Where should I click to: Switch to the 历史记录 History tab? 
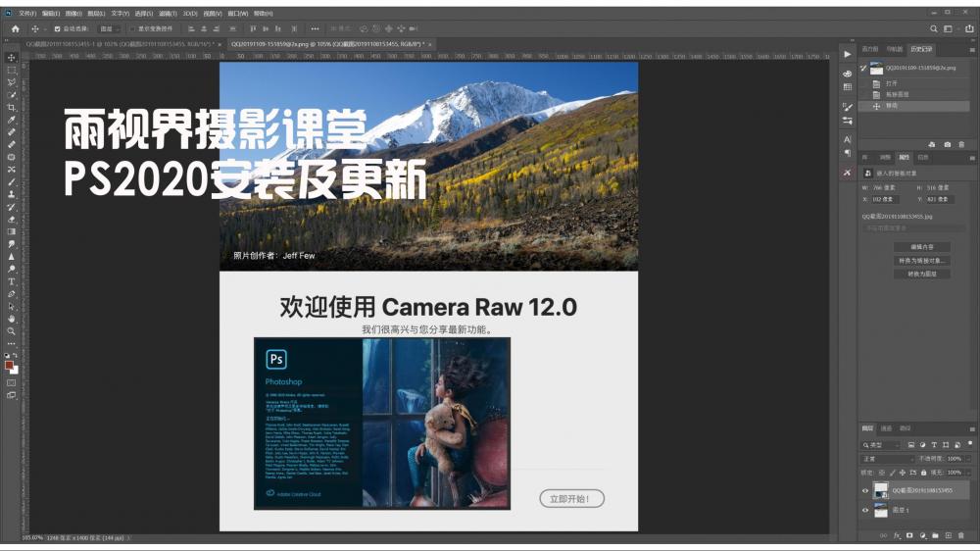[921, 49]
